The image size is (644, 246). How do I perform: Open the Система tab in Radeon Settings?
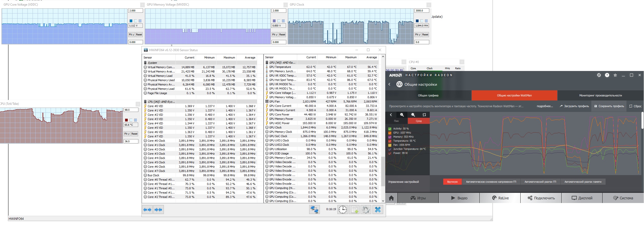tap(623, 198)
